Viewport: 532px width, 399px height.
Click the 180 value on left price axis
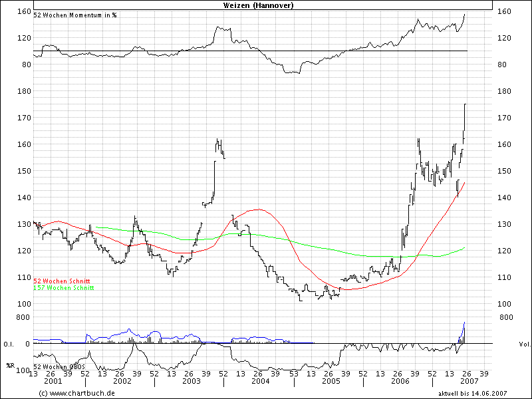coord(25,91)
